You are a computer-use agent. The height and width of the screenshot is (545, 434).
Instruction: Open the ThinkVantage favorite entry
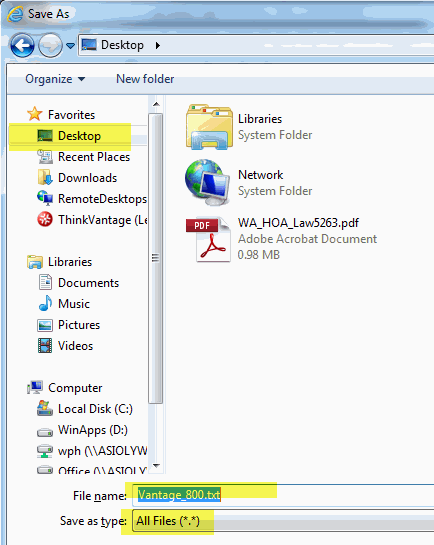[x=92, y=220]
